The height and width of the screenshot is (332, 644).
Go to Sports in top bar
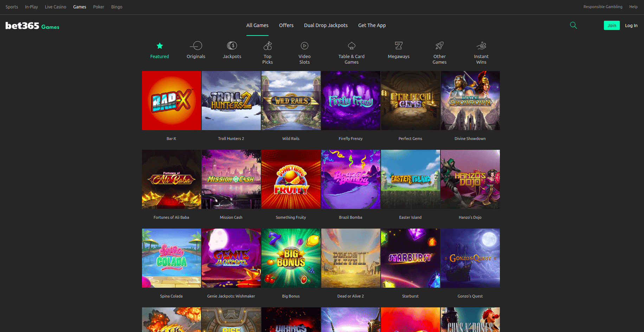[x=12, y=7]
